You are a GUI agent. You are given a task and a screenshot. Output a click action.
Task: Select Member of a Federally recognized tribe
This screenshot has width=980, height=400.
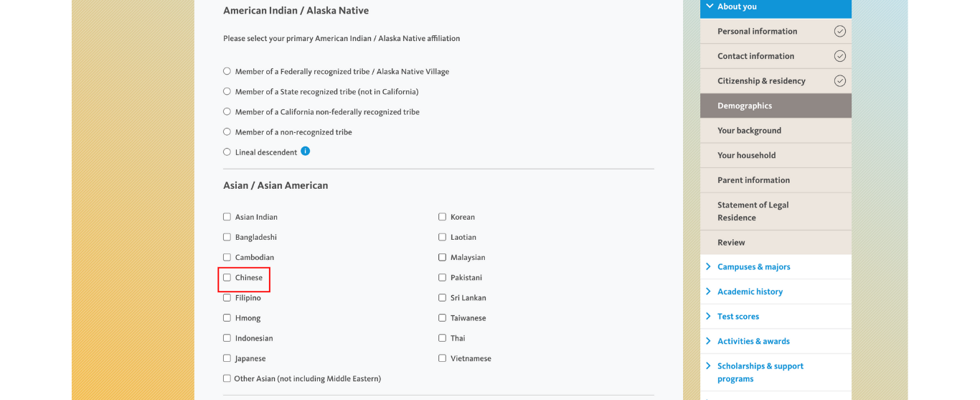point(227,71)
